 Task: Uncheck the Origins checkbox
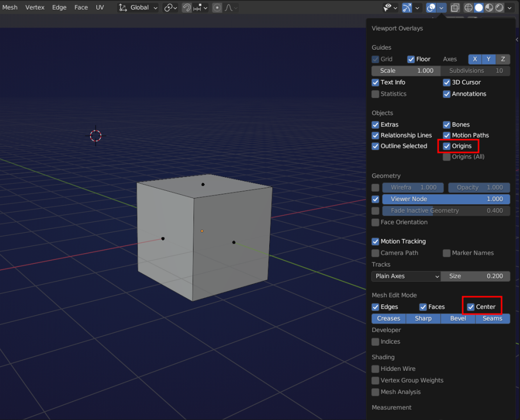(x=447, y=146)
